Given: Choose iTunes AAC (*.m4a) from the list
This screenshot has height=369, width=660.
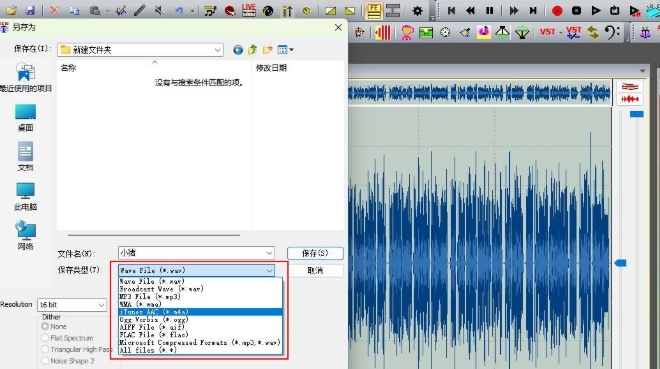Looking at the screenshot, I should pyautogui.click(x=200, y=312).
